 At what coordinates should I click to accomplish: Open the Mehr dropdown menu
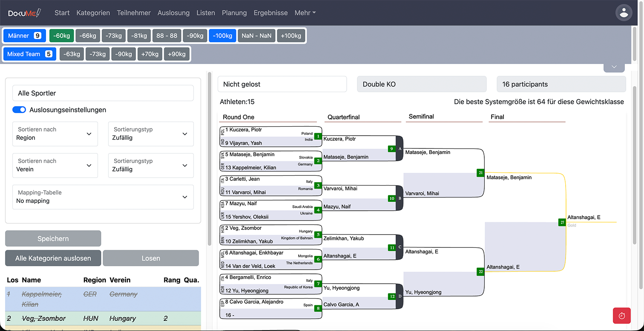click(305, 13)
